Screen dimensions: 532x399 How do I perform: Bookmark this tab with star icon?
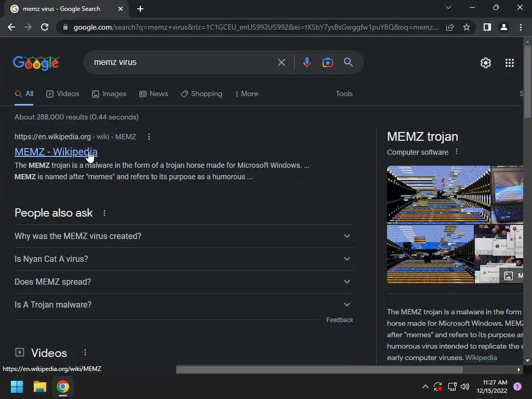click(467, 27)
